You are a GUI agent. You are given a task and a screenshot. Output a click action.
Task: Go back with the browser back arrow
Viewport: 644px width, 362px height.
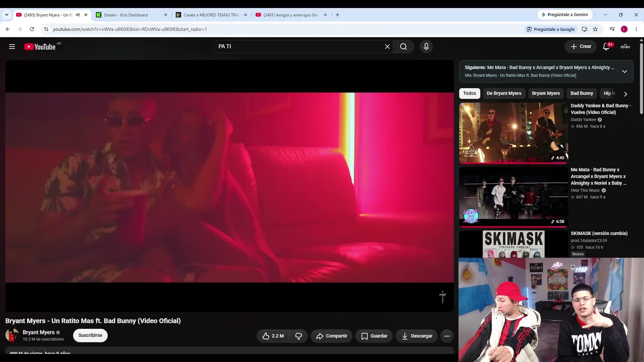coord(8,29)
